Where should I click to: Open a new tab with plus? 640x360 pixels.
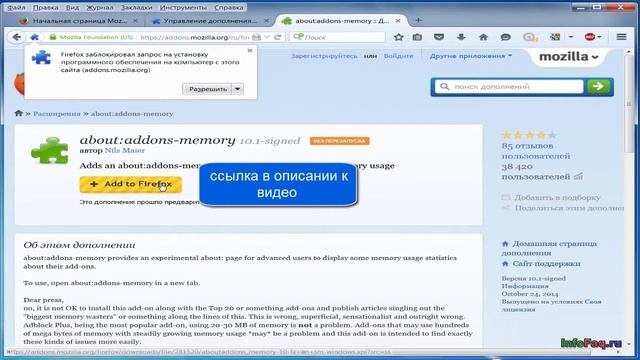click(x=418, y=20)
